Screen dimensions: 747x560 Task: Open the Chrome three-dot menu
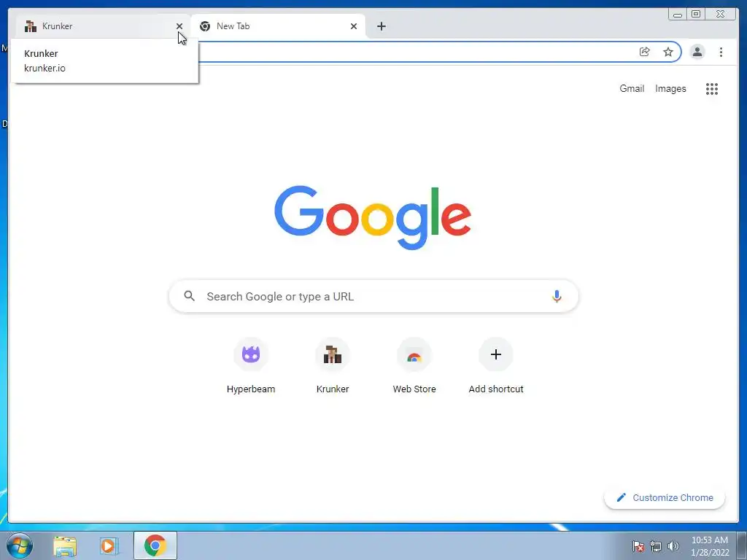(x=721, y=52)
